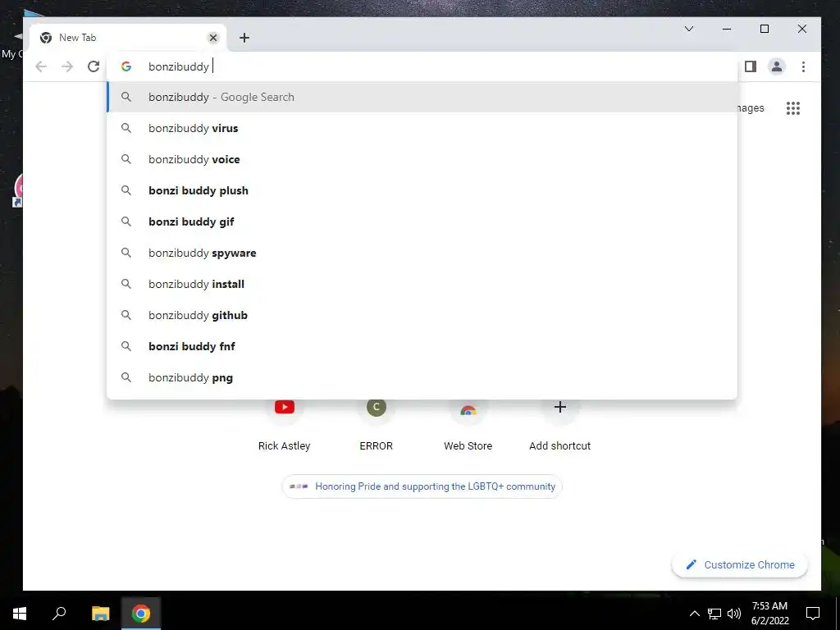Open a new tab with plus button

244,38
